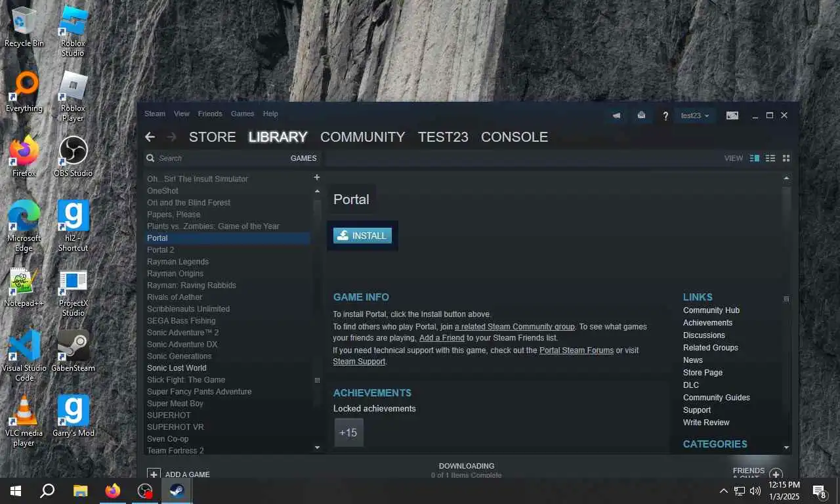The height and width of the screenshot is (504, 840).
Task: Open the Steam Support link
Action: click(x=359, y=362)
